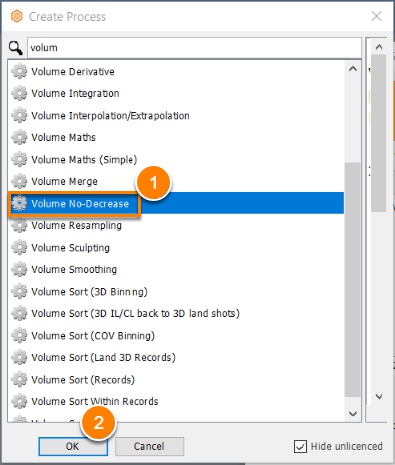Image resolution: width=395 pixels, height=465 pixels.
Task: Select 'Volume Sort (Records)' process
Action: 176,379
